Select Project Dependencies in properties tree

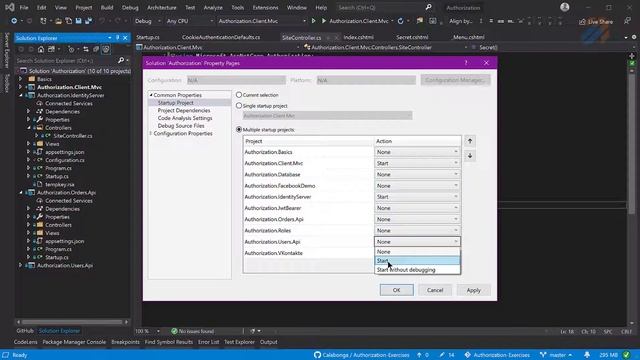tap(184, 111)
